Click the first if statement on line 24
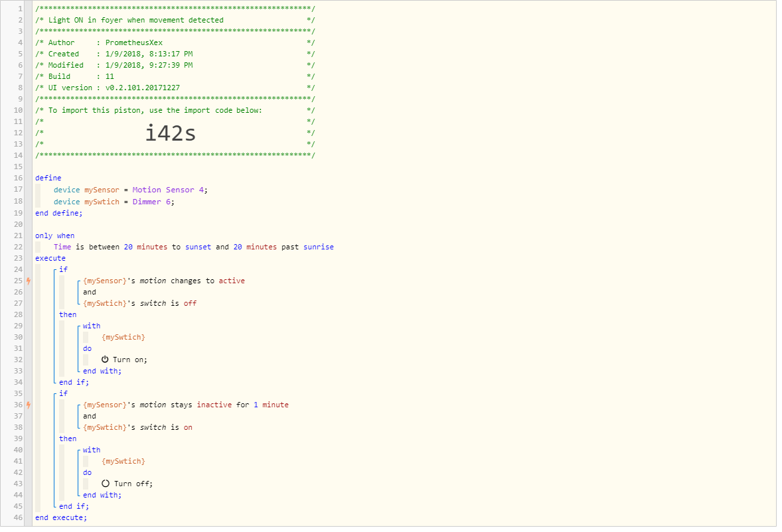 tap(63, 269)
